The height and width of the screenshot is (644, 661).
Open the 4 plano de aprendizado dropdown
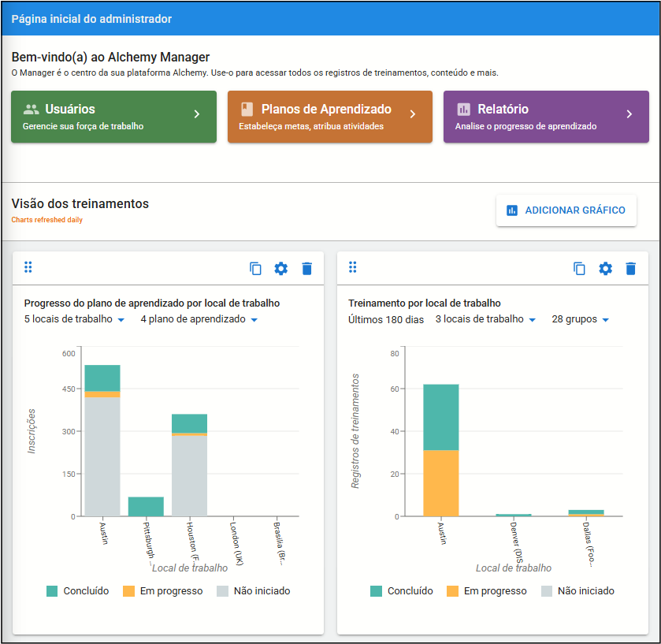click(x=199, y=319)
